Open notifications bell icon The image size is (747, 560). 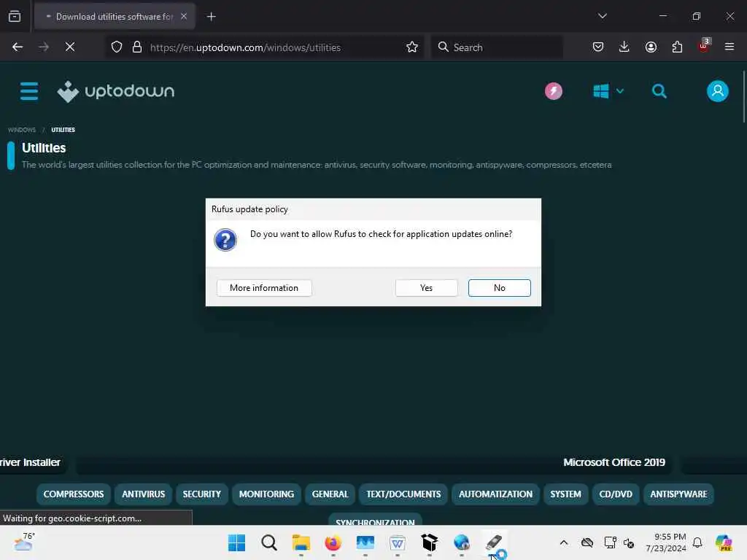697,542
